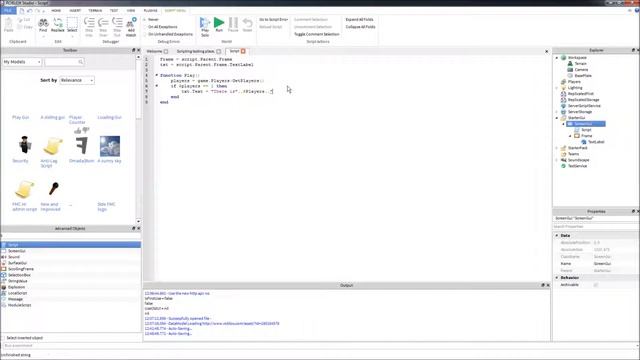The image size is (640, 360).
Task: Click the Step Out debugger icon
Action: [117, 22]
